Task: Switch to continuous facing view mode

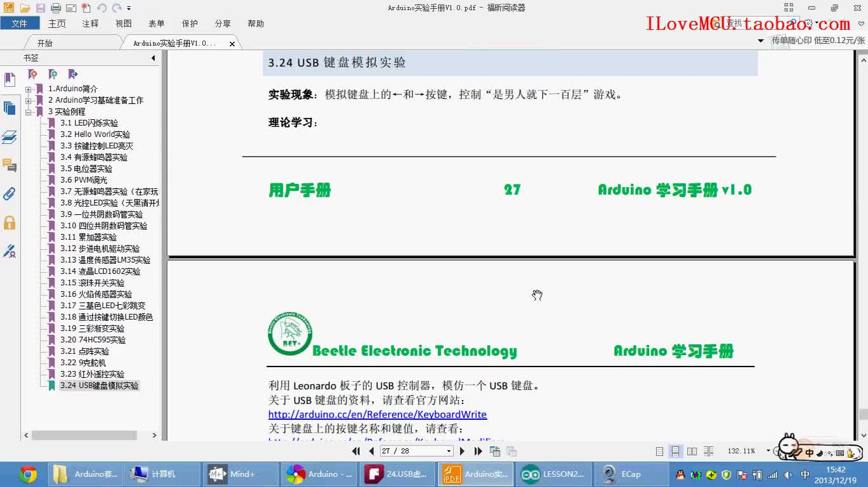Action: click(x=709, y=451)
